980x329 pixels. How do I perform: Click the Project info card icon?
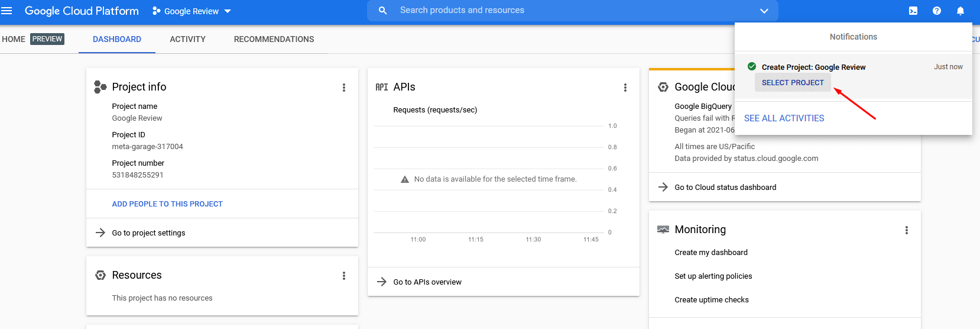(100, 87)
